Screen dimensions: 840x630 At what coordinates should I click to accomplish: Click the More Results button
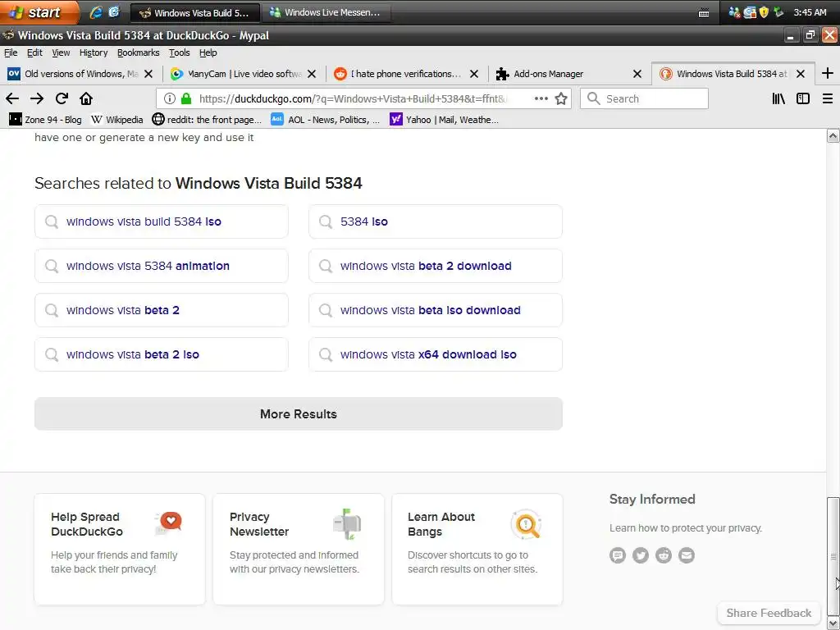[299, 413]
